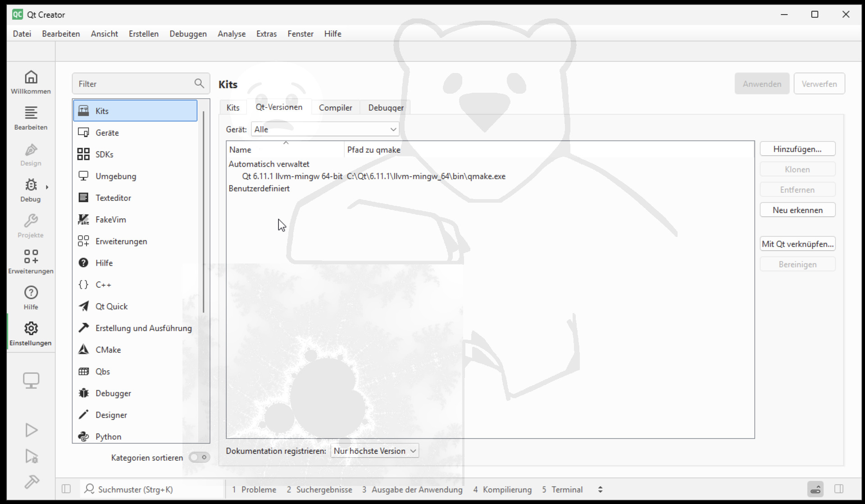865x504 pixels.
Task: Open the Bearbeiten menu
Action: pos(61,34)
